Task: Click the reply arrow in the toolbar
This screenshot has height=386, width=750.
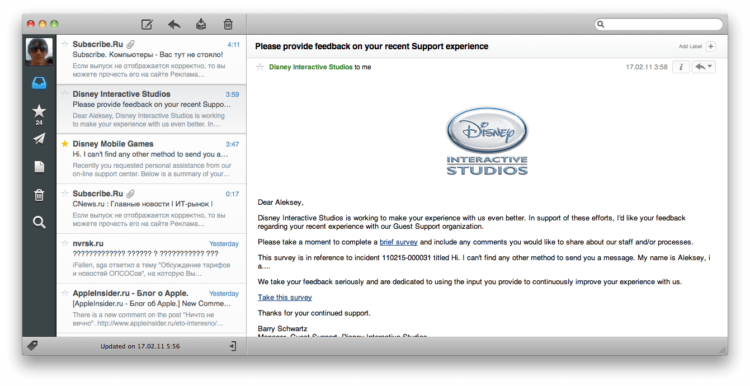Action: [x=174, y=24]
